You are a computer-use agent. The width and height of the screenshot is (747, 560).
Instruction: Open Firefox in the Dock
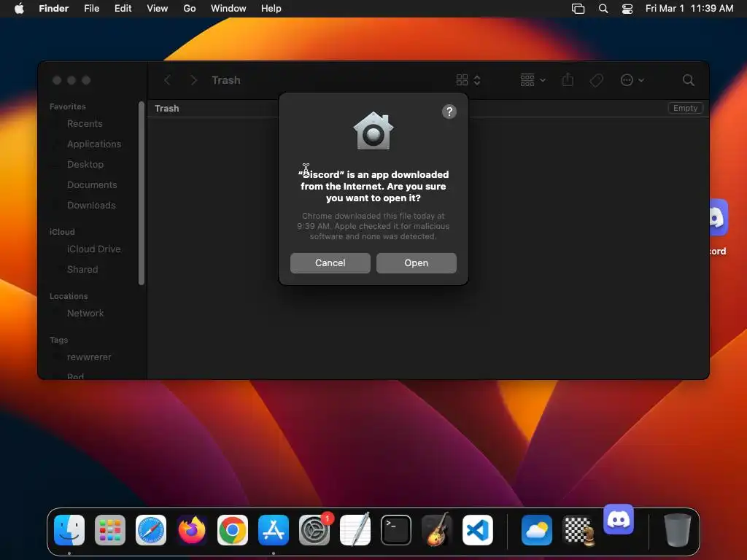[x=192, y=530]
